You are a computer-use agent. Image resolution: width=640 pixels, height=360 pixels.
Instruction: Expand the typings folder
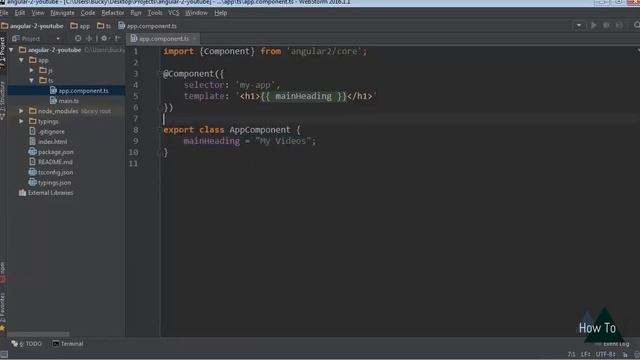(21, 121)
